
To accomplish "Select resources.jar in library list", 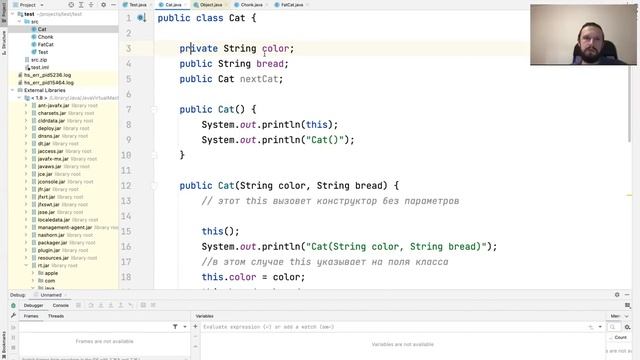I will (x=53, y=258).
